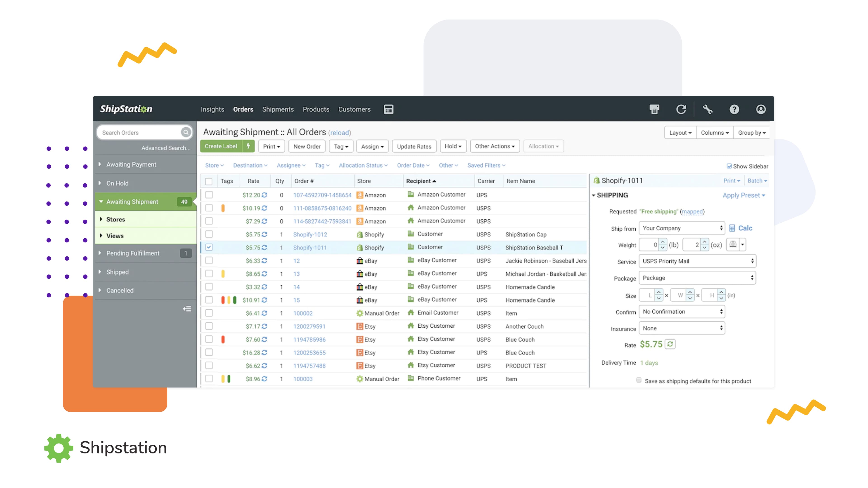Click the Create Label button
Viewport: 868px width, 488px height.
click(221, 146)
